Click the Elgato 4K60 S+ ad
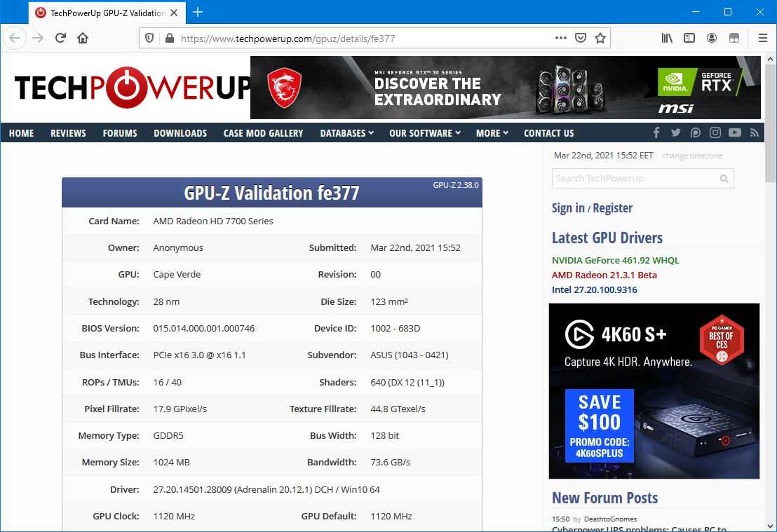 click(654, 391)
